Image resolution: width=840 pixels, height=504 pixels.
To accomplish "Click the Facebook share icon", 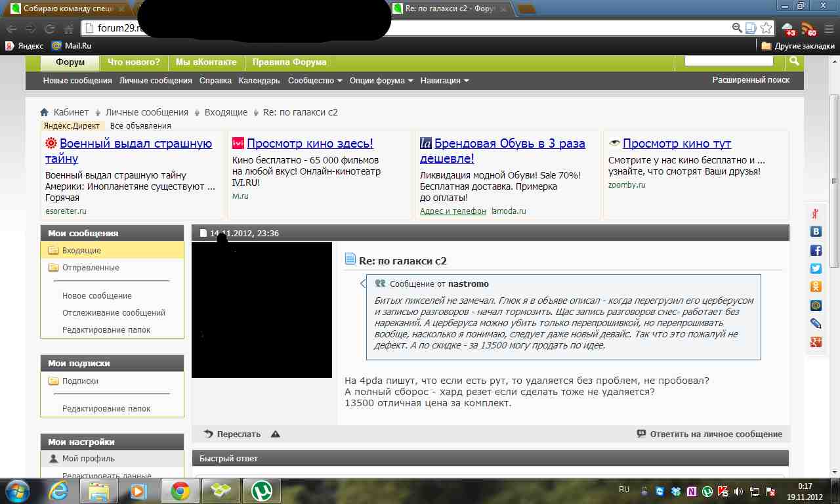I will coord(816,250).
